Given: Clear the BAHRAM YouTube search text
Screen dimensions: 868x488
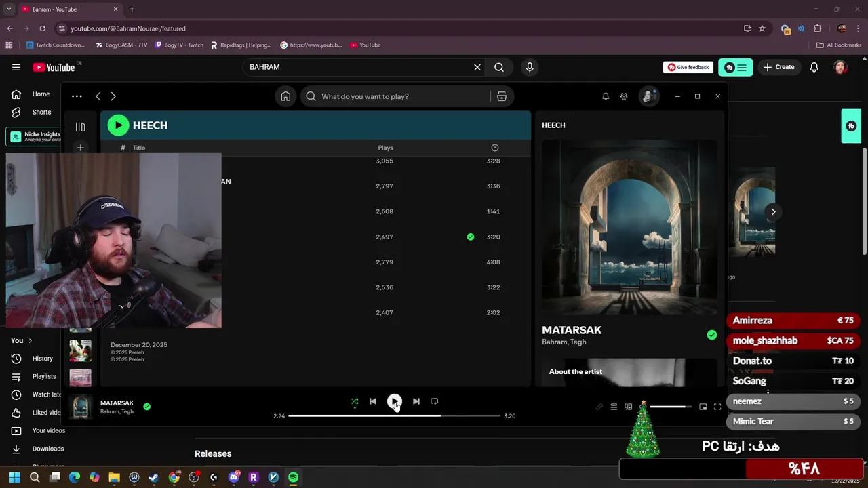Looking at the screenshot, I should 477,67.
